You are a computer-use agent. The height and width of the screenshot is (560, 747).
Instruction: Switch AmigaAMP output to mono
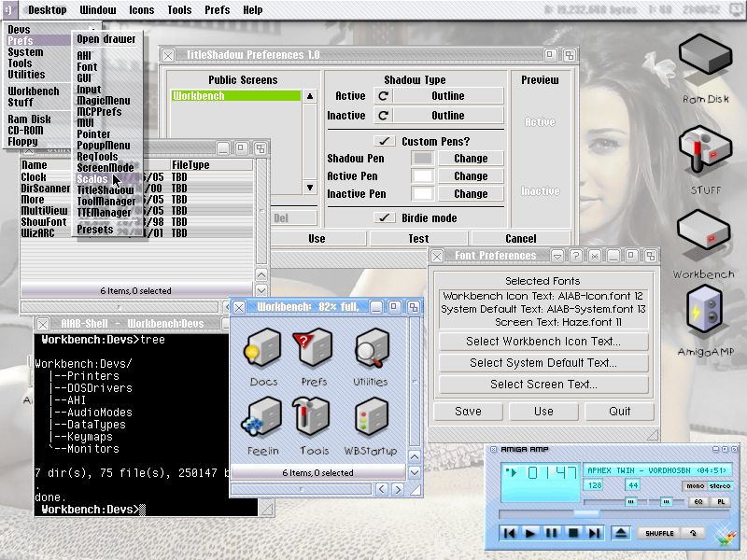pyautogui.click(x=695, y=486)
